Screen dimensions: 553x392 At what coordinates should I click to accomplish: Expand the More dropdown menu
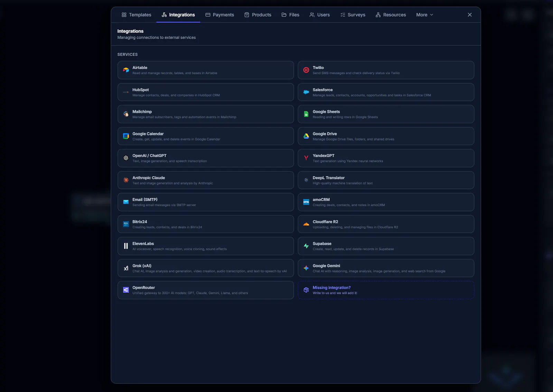[424, 15]
